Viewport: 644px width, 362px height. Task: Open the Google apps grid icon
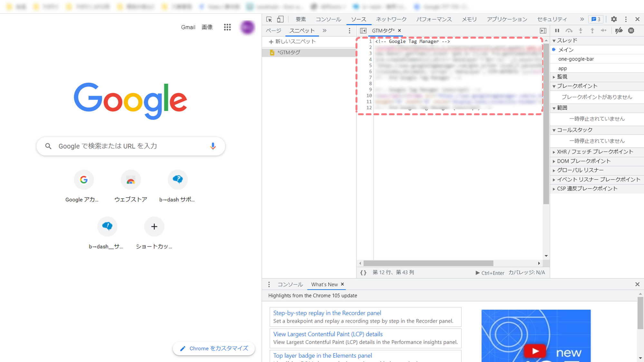pos(227,27)
